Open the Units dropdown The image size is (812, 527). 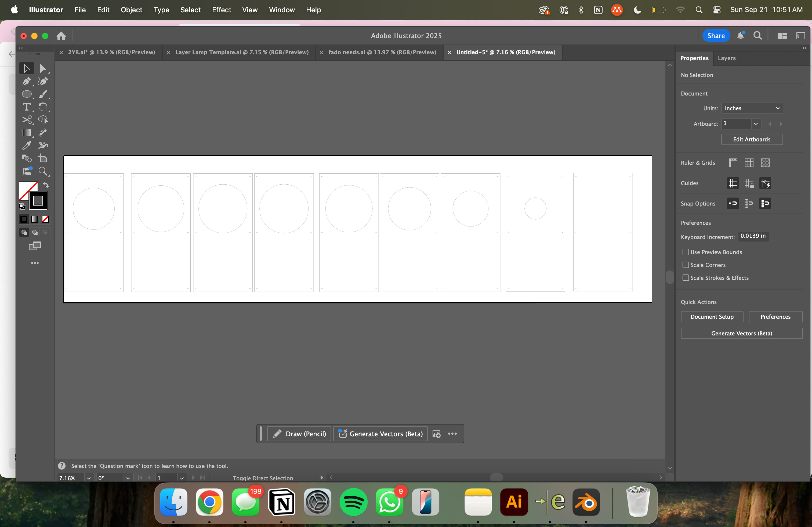pyautogui.click(x=752, y=108)
